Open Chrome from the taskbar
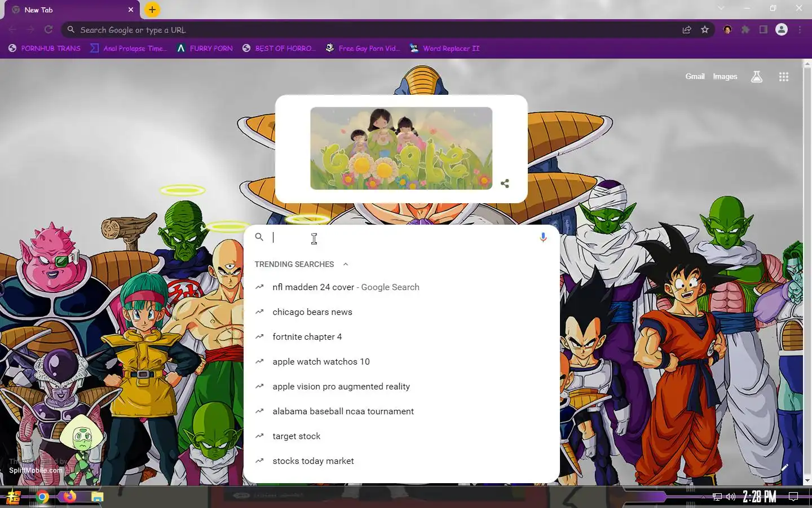 [42, 497]
